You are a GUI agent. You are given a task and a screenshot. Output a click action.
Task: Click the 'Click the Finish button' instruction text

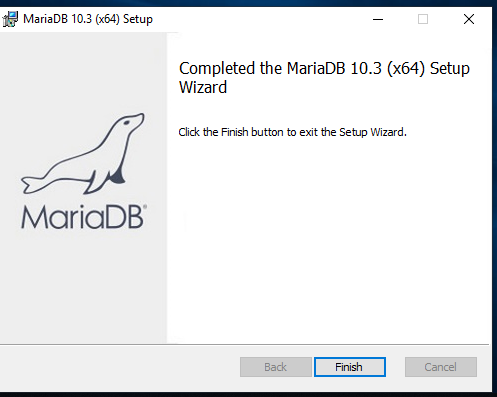[293, 132]
